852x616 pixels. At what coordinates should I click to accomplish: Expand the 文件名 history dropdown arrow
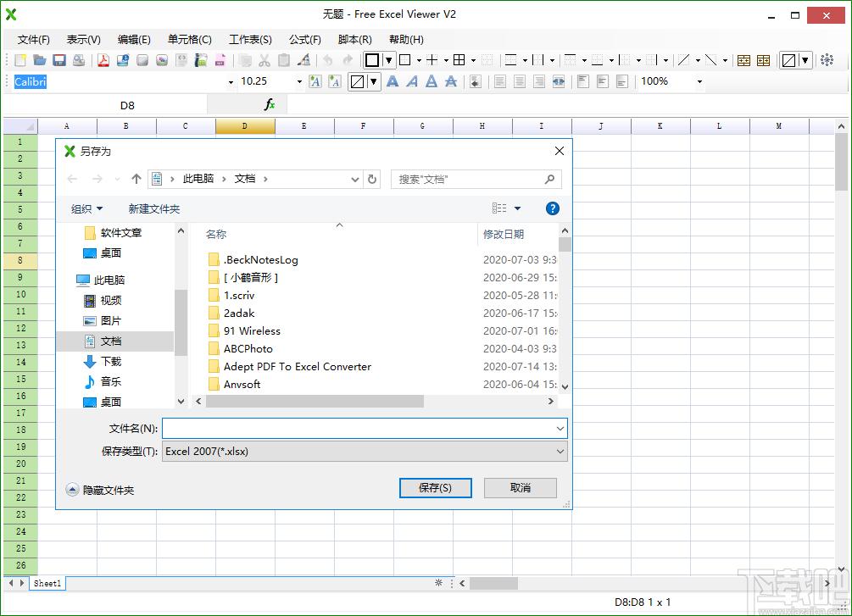pos(560,429)
